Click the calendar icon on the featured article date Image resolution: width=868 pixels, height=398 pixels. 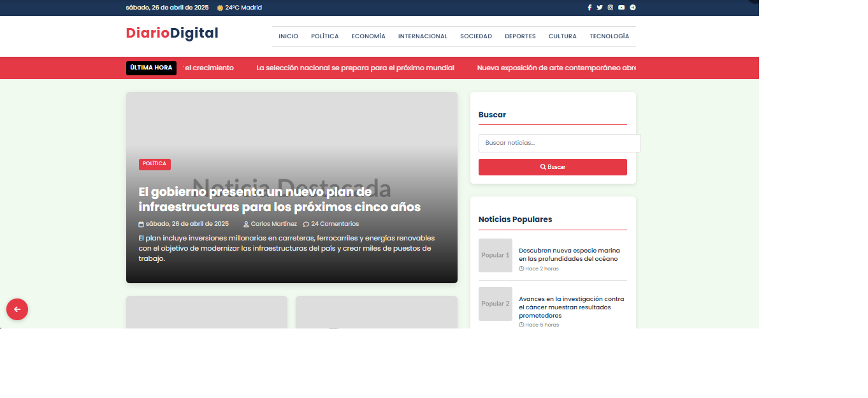click(141, 224)
